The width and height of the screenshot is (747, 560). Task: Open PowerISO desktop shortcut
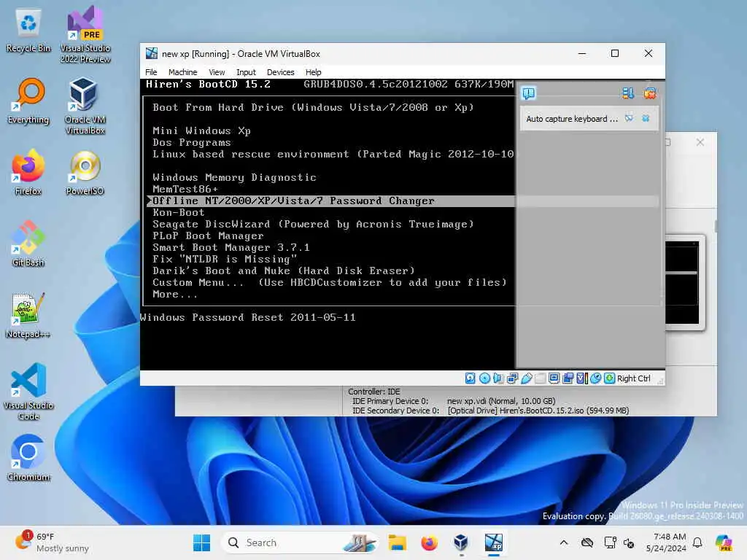85,173
